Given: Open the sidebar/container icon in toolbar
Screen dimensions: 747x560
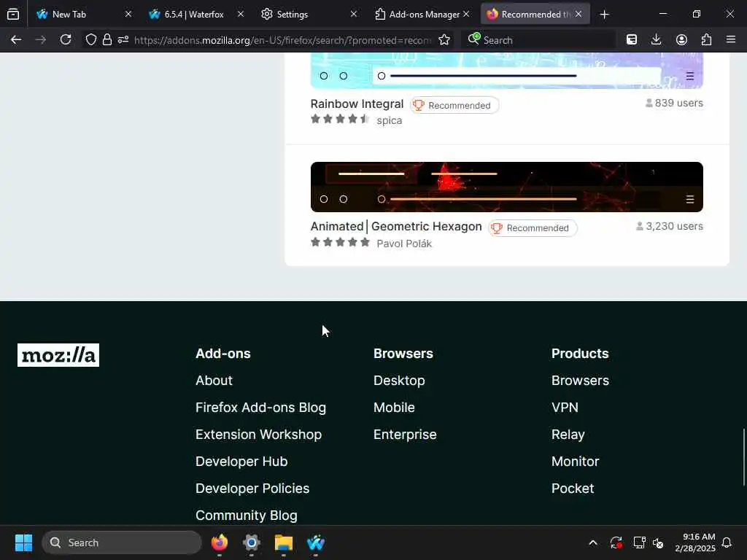Looking at the screenshot, I should (x=632, y=40).
